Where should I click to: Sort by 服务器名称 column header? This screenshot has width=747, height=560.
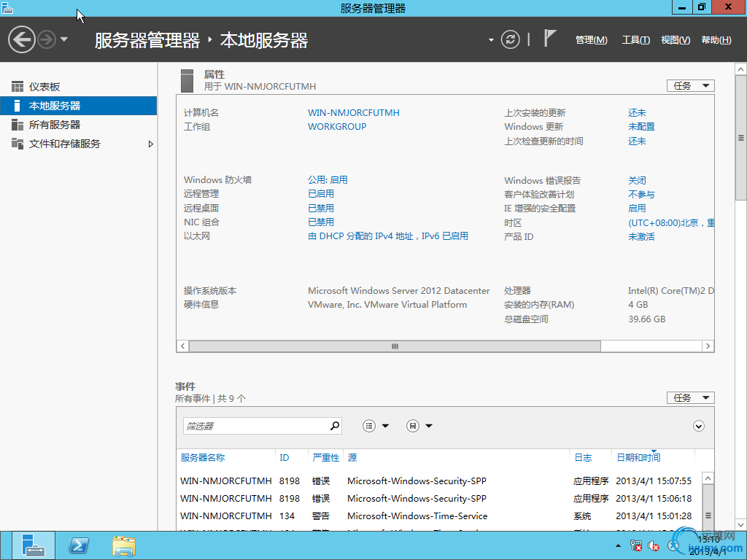[x=203, y=458]
